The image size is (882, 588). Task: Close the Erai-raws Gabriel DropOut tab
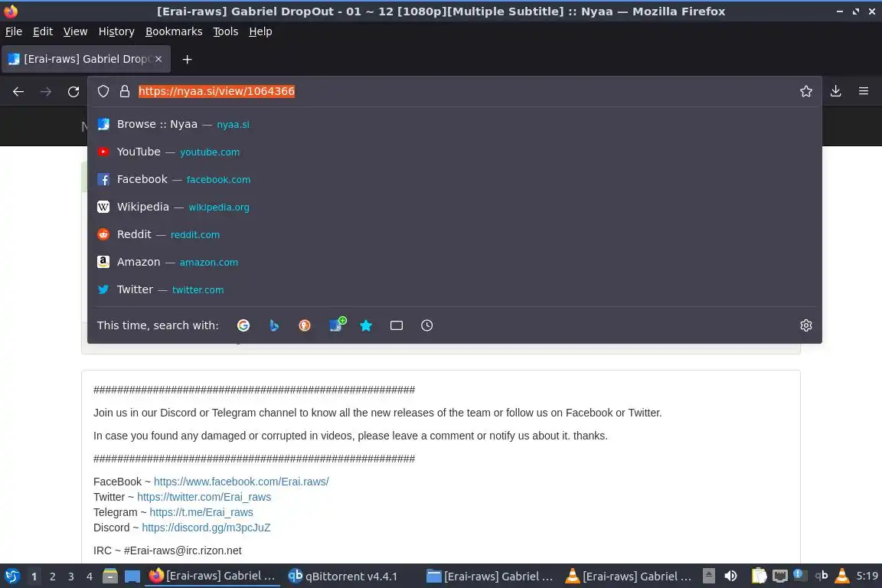click(x=158, y=59)
